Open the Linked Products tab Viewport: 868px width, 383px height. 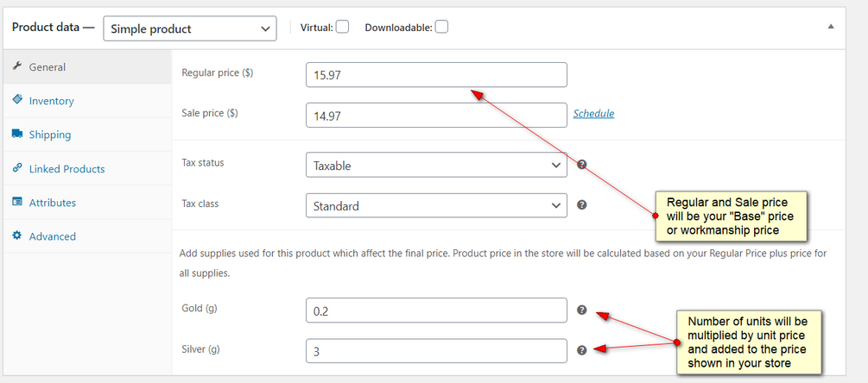pyautogui.click(x=67, y=169)
